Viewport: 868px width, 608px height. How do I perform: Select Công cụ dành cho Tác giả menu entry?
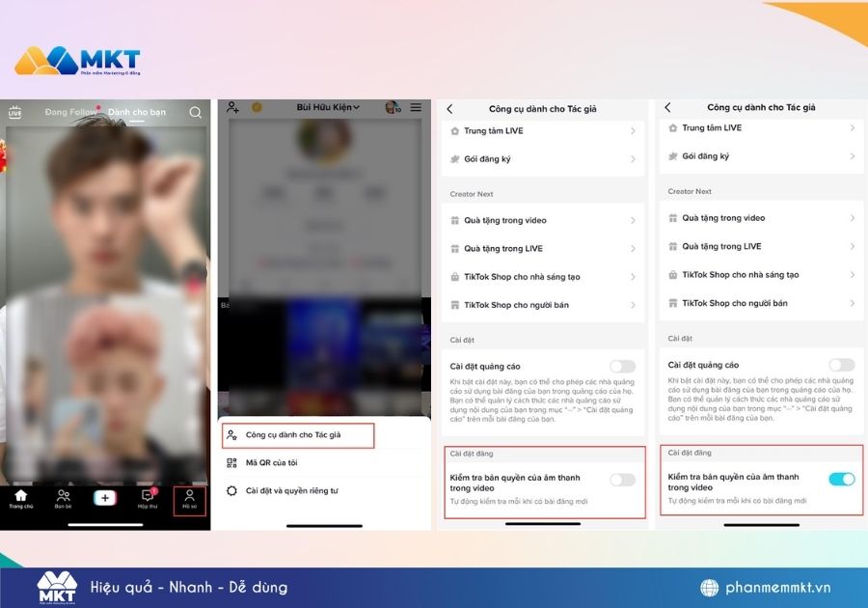pos(297,435)
